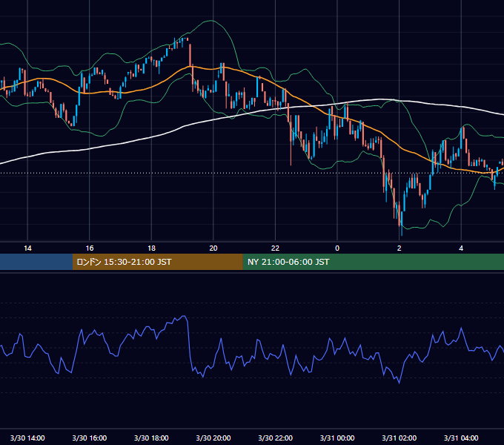The height and width of the screenshot is (445, 504).
Task: Select the 0 midnight tick label
Action: coord(337,248)
